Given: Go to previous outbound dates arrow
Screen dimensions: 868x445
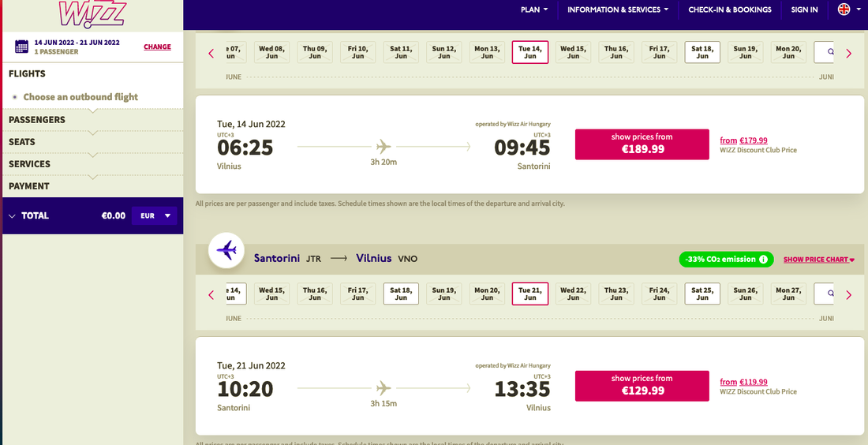Looking at the screenshot, I should [211, 54].
